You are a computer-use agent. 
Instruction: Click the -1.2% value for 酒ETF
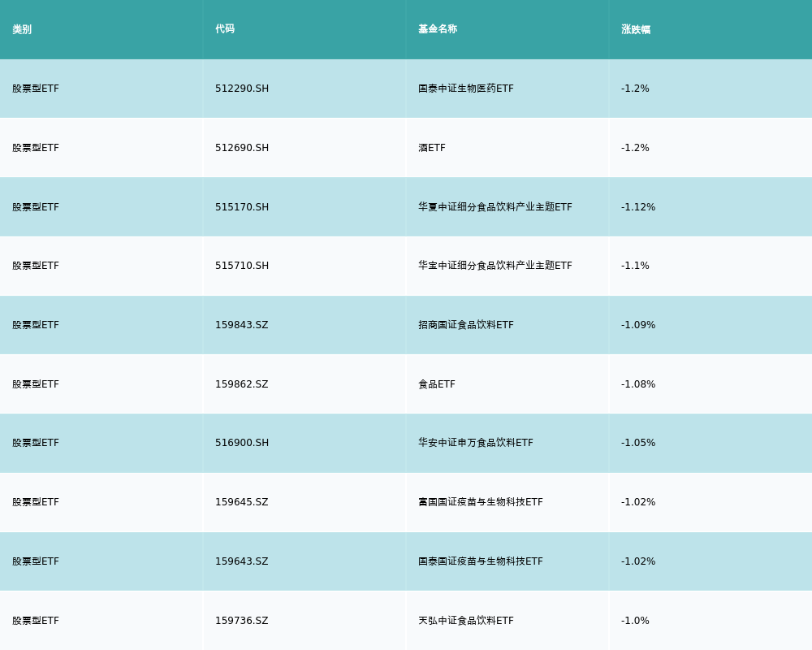click(x=635, y=148)
